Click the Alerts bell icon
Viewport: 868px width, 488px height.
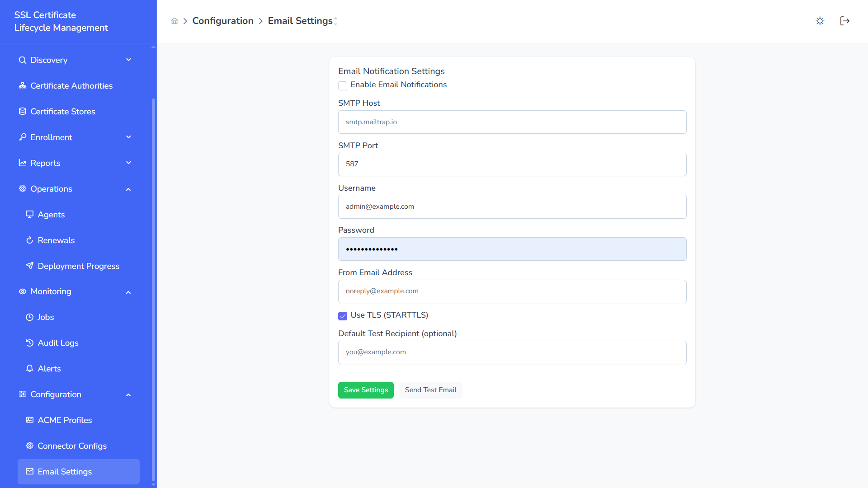click(x=30, y=369)
